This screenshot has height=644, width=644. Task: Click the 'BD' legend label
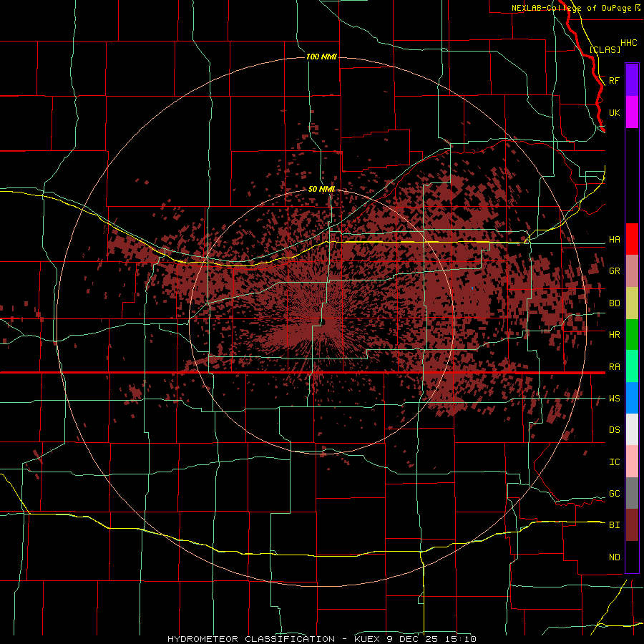click(615, 303)
